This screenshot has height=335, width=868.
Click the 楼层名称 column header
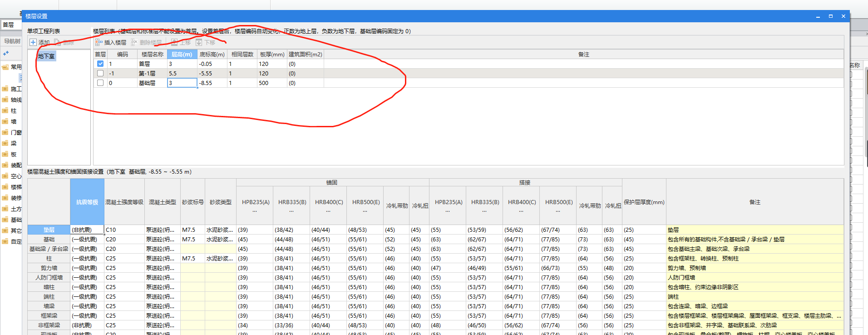click(152, 54)
